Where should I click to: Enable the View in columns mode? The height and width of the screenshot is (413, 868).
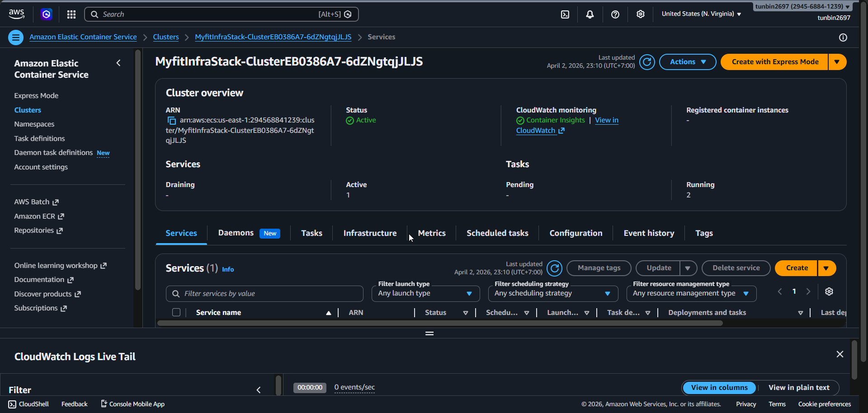[719, 387]
